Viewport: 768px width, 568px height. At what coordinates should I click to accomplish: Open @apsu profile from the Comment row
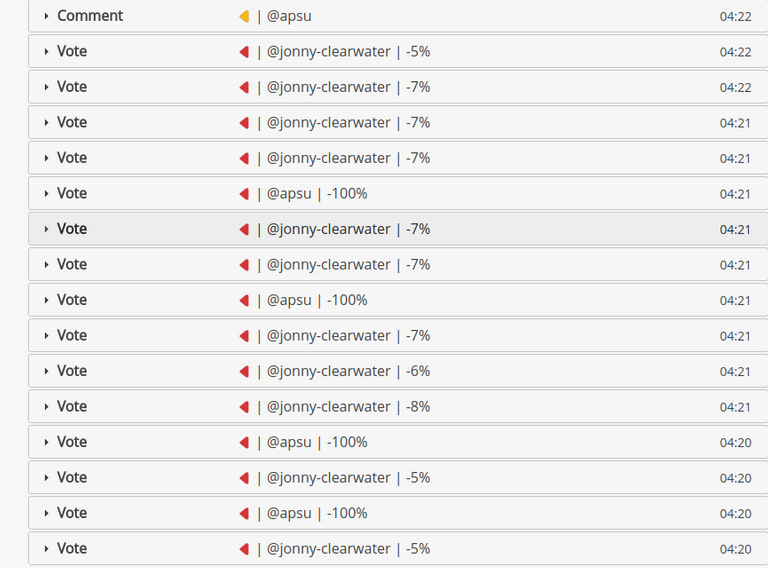pos(289,16)
